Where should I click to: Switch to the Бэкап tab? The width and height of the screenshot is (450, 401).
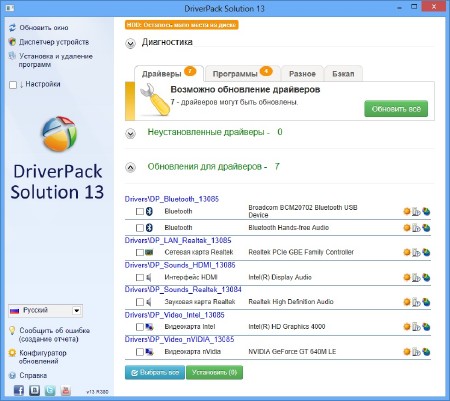point(343,74)
